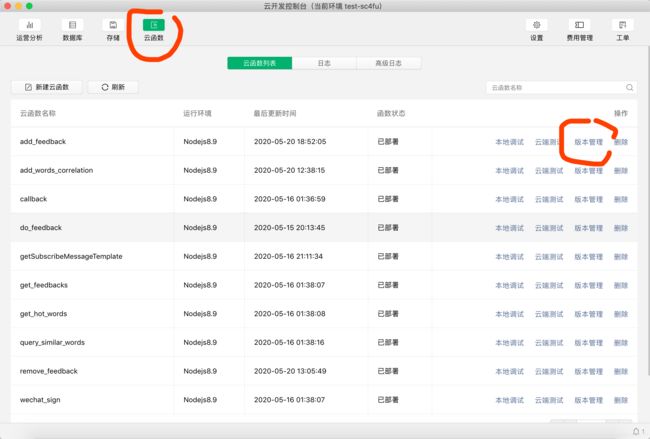Open 版本管理 for add_feedback
Viewport: 650px width, 439px height.
[x=588, y=142]
